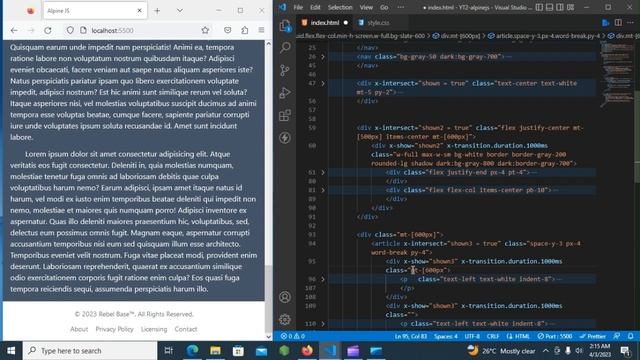Switch to the index.html editor tab
The height and width of the screenshot is (360, 640).
325,23
